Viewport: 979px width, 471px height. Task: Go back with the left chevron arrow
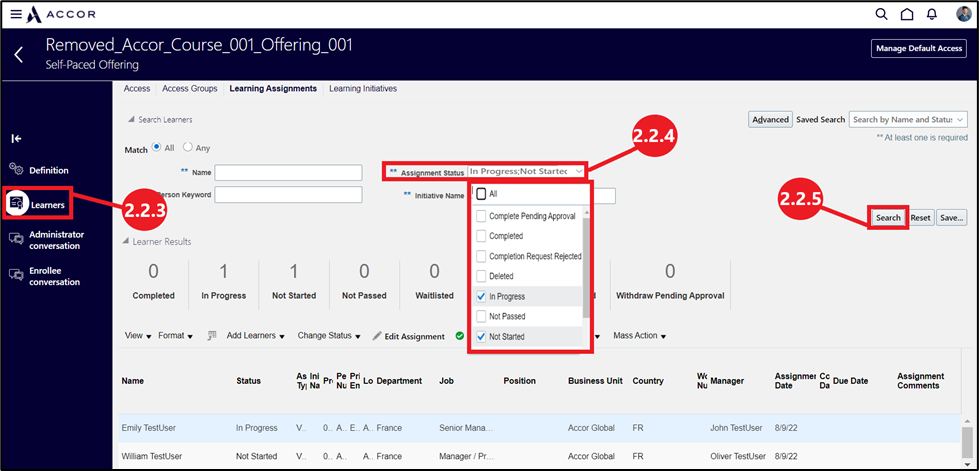point(19,54)
